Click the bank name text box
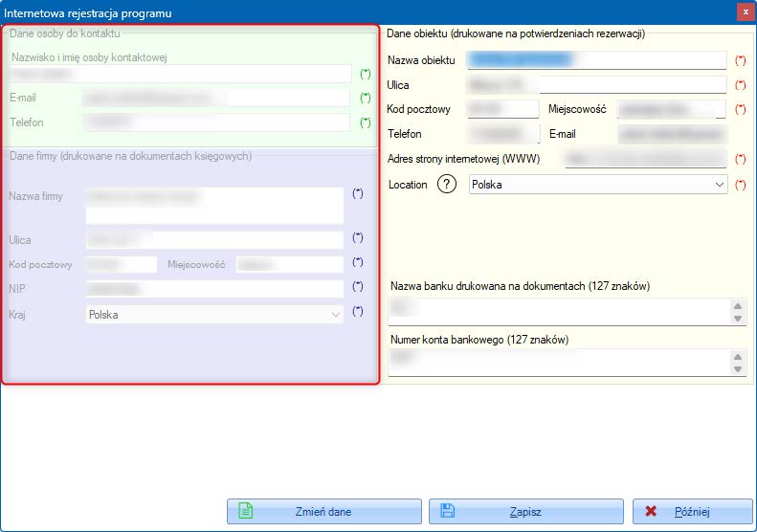Viewport: 757px width, 532px height. [558, 311]
